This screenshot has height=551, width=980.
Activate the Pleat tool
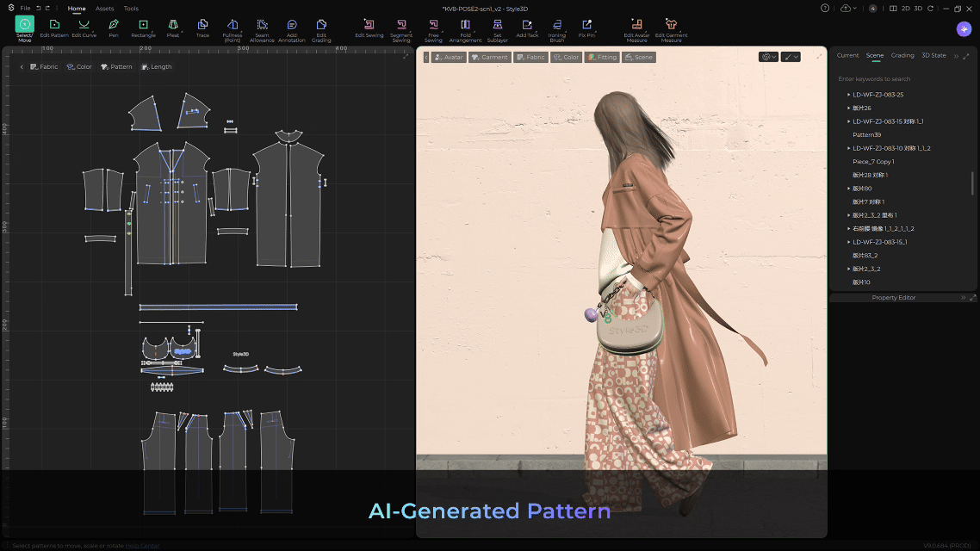click(173, 25)
